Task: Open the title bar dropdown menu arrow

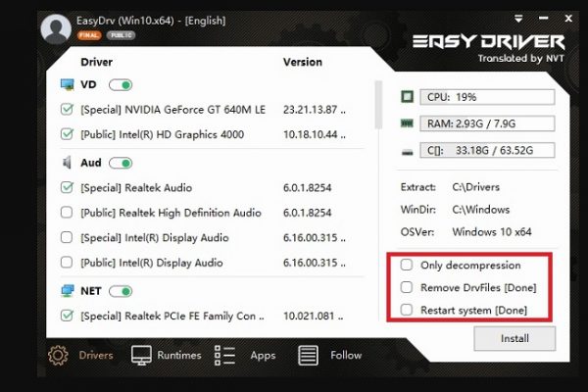Action: click(518, 19)
